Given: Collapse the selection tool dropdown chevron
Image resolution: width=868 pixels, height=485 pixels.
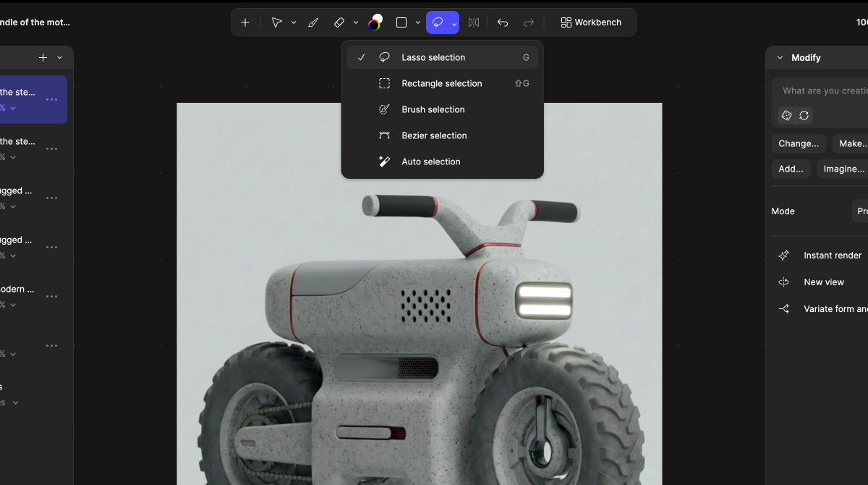Looking at the screenshot, I should click(x=454, y=23).
